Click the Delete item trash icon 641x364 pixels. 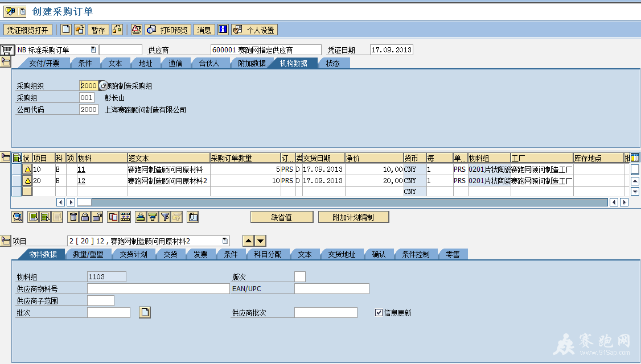click(73, 217)
